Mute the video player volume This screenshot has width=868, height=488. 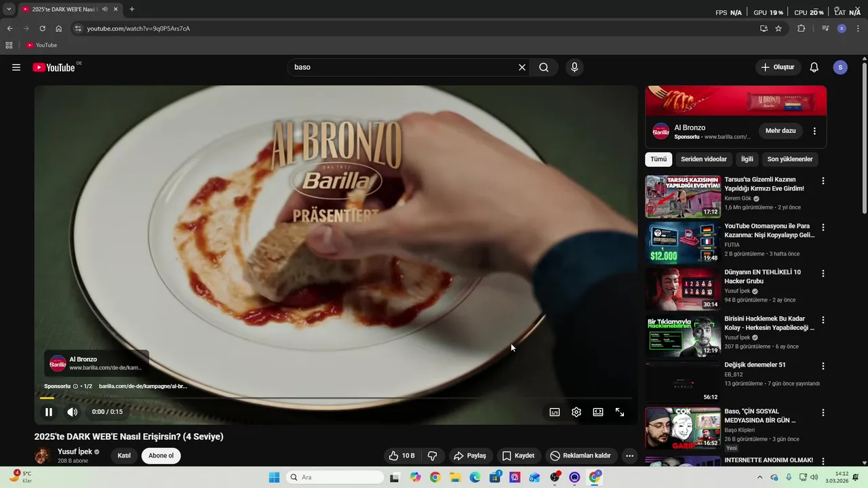pos(73,412)
